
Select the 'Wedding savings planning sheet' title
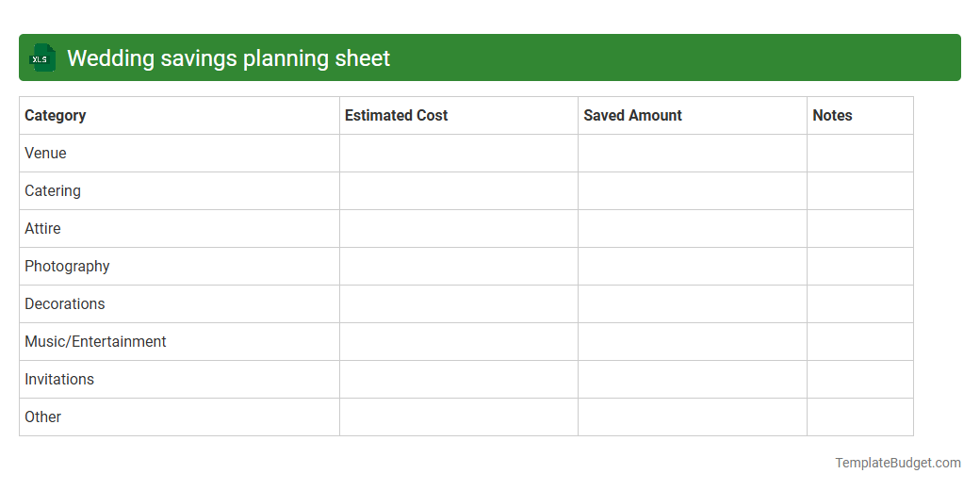pyautogui.click(x=228, y=58)
